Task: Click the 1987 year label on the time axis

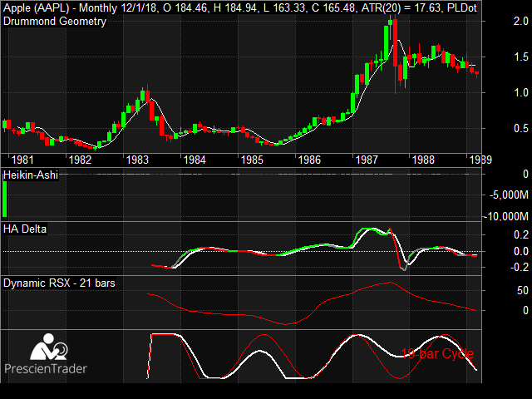Action: (367, 160)
